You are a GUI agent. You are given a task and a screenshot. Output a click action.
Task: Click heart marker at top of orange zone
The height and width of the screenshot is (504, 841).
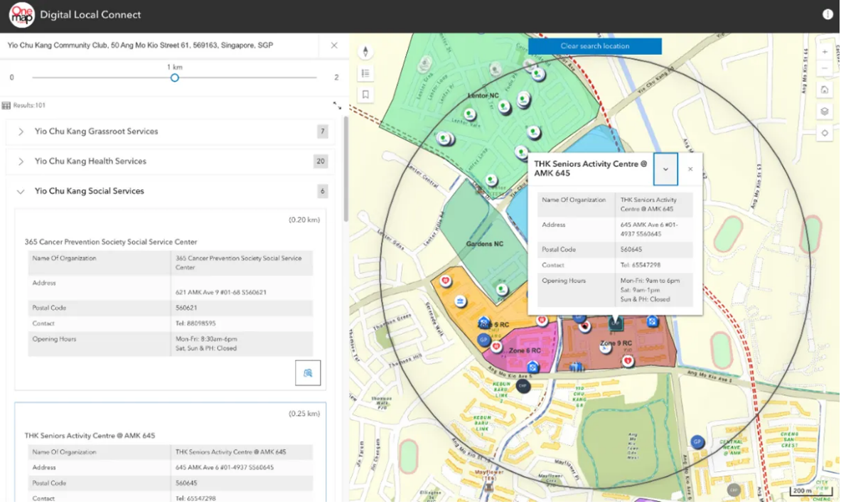[x=445, y=280]
